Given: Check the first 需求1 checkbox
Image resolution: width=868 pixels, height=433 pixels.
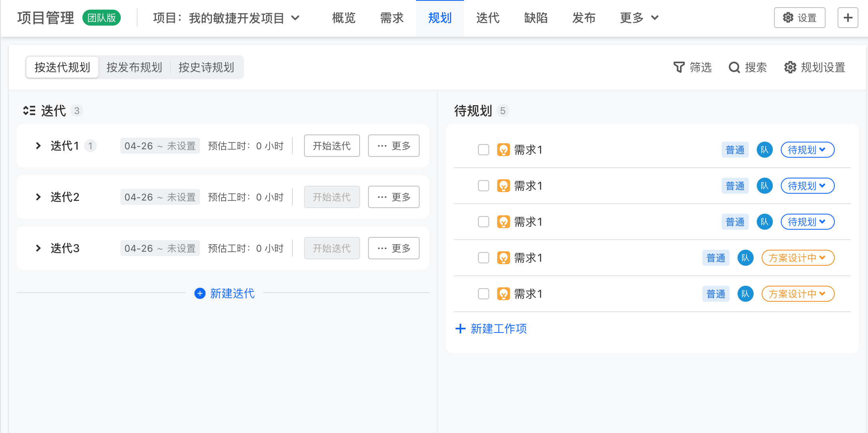Looking at the screenshot, I should (484, 150).
